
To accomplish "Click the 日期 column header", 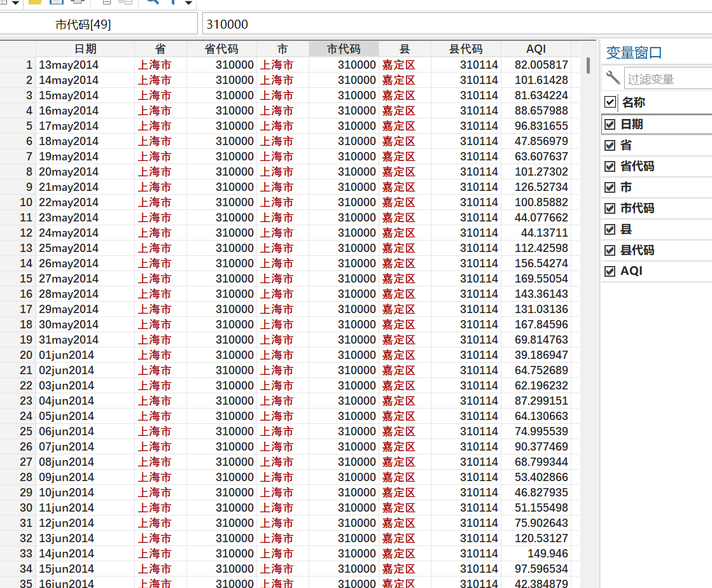I will [85, 49].
